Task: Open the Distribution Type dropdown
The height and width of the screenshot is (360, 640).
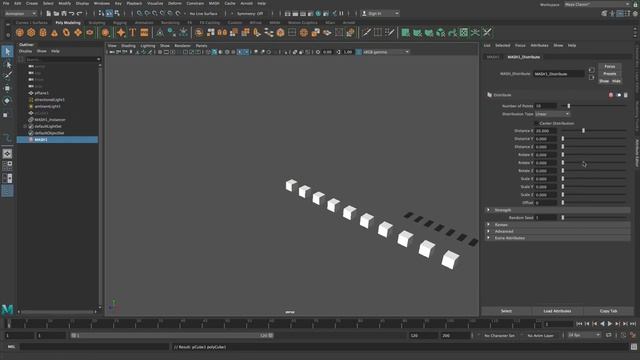Action: coord(552,114)
